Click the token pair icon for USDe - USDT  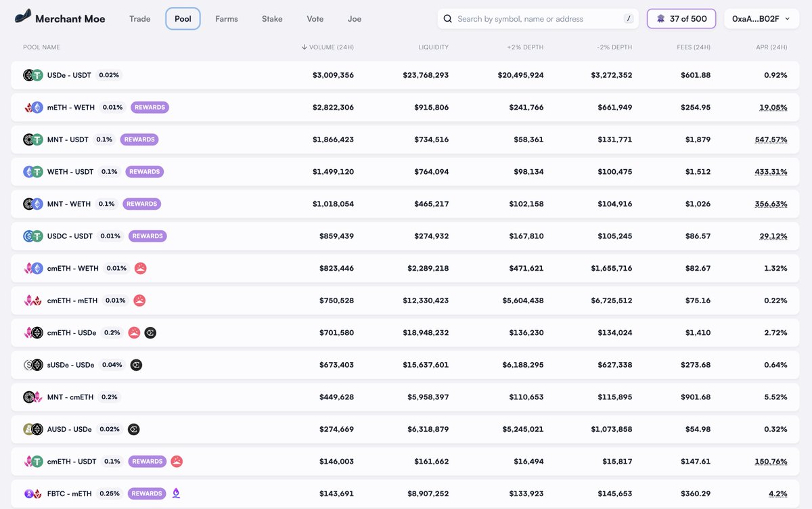[x=32, y=75]
